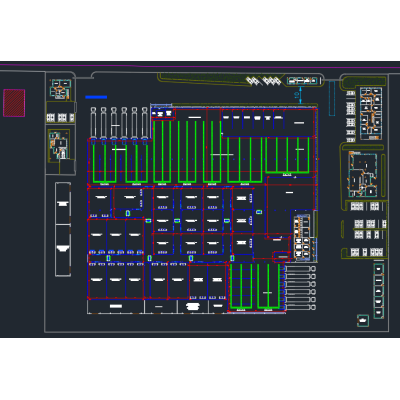
Task: Select the second house floor plan below the parking stalls
Action: (x=59, y=145)
